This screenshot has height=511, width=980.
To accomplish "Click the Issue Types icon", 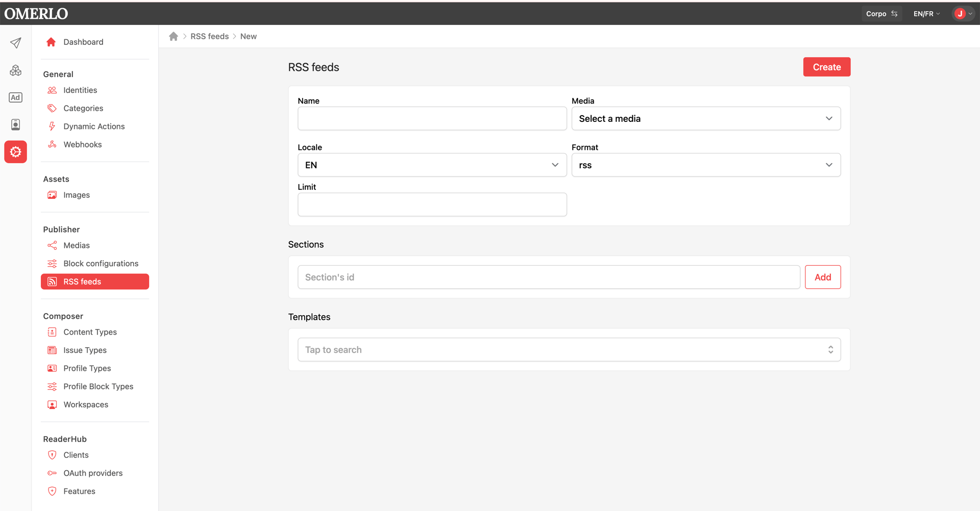I will pyautogui.click(x=52, y=350).
